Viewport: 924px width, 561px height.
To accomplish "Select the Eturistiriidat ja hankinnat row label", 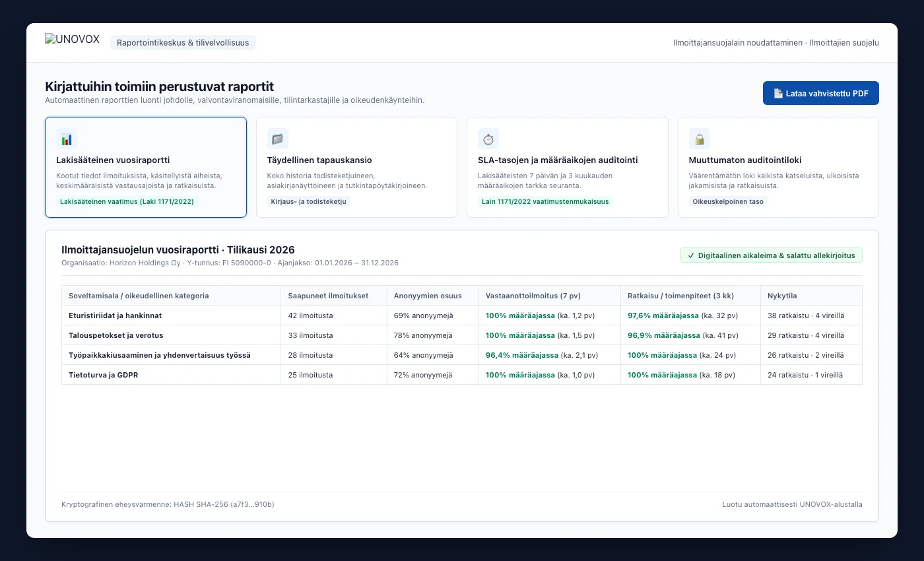I will 115,315.
